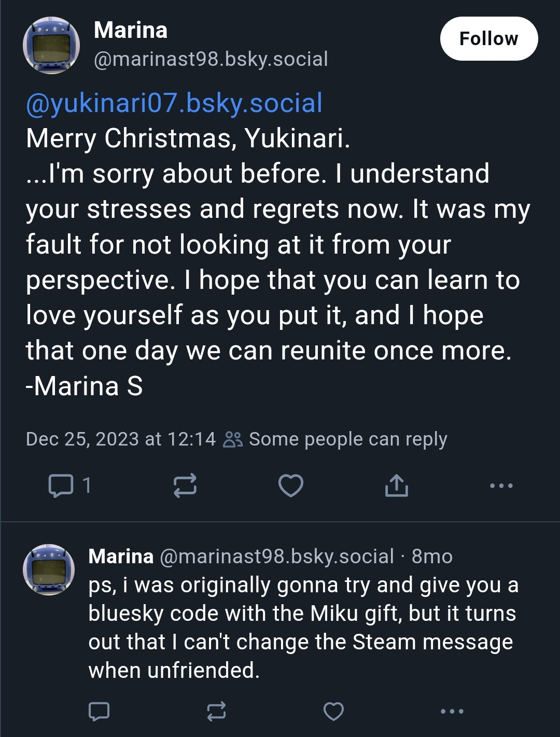Open Marina's avatar on main post

click(51, 46)
